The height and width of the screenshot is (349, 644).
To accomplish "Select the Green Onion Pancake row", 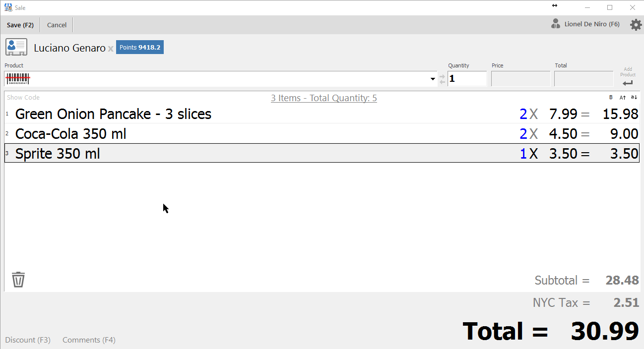I will (322, 114).
